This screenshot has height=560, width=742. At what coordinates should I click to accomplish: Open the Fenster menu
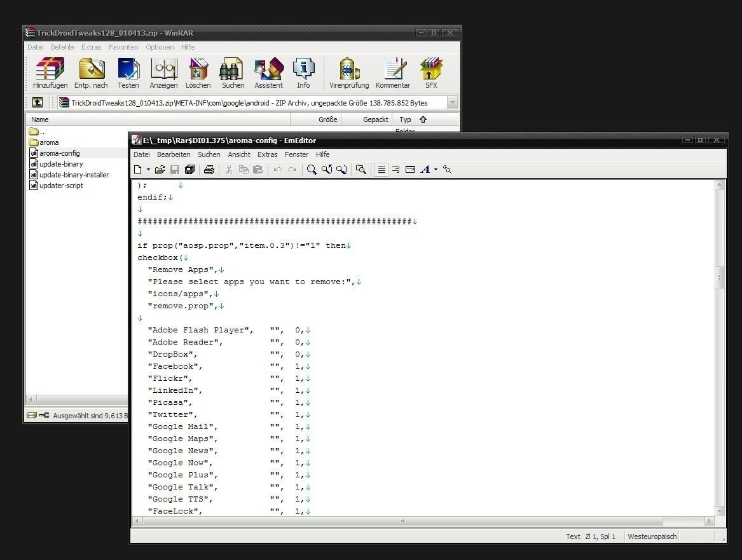coord(297,154)
